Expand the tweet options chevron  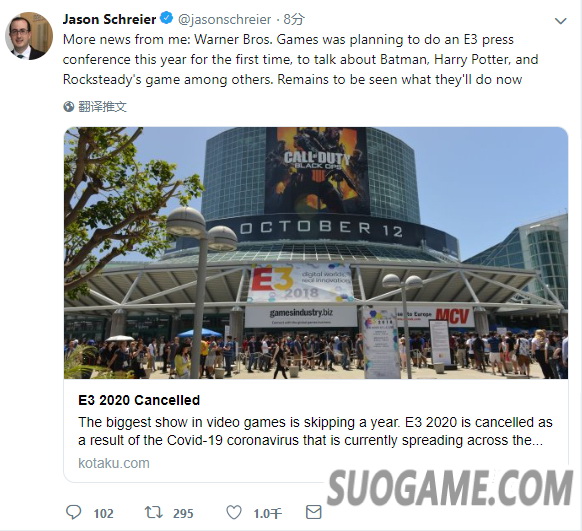pyautogui.click(x=560, y=21)
